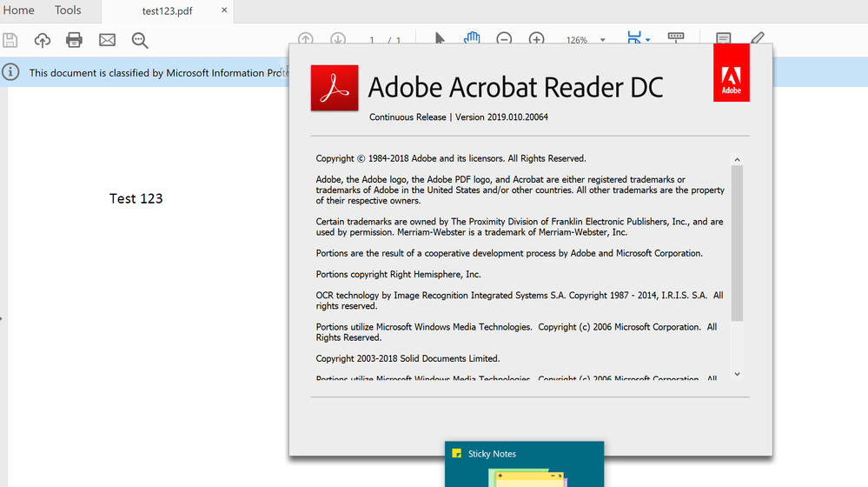Select the highlight pen tool
Viewport: 868px width, 487px height.
[758, 38]
